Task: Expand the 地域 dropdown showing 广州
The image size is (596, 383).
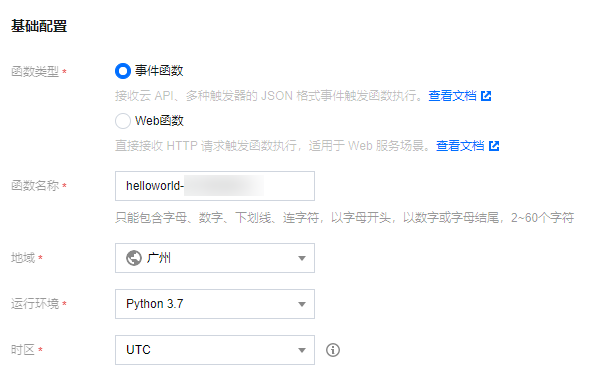Action: coord(215,258)
